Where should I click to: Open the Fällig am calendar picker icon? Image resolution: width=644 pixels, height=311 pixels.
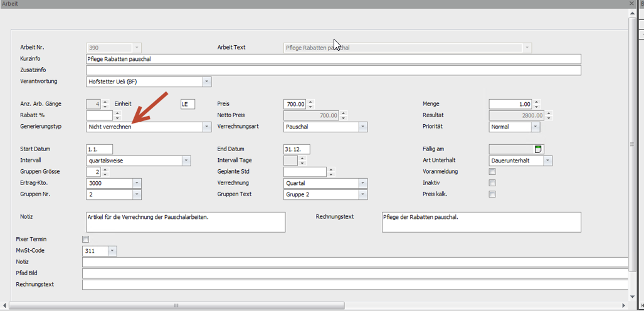[539, 149]
